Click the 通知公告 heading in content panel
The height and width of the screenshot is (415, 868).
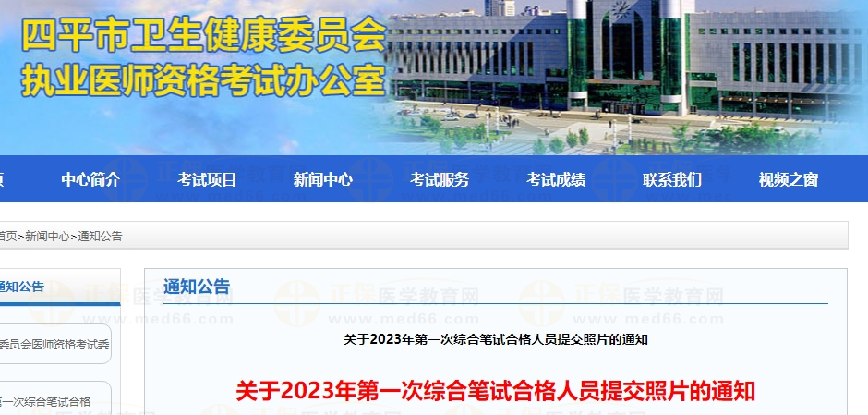(x=197, y=287)
